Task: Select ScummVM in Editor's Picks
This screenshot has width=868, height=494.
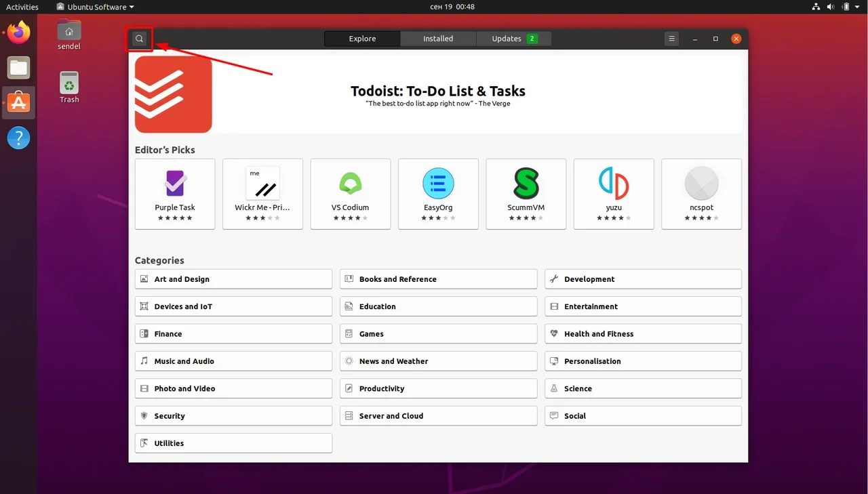Action: 526,194
